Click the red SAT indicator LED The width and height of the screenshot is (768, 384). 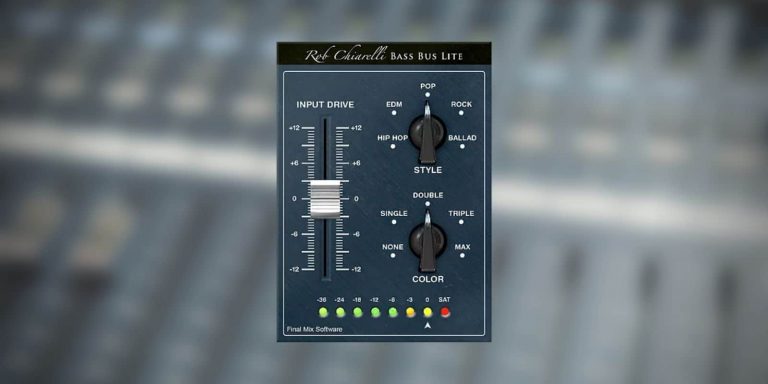point(445,312)
